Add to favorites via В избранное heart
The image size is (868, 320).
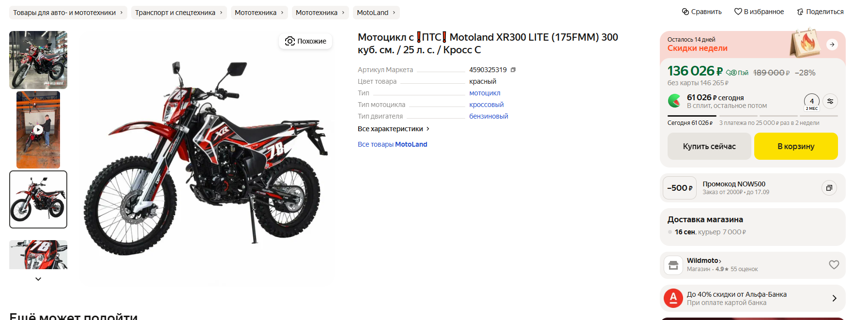(x=738, y=12)
